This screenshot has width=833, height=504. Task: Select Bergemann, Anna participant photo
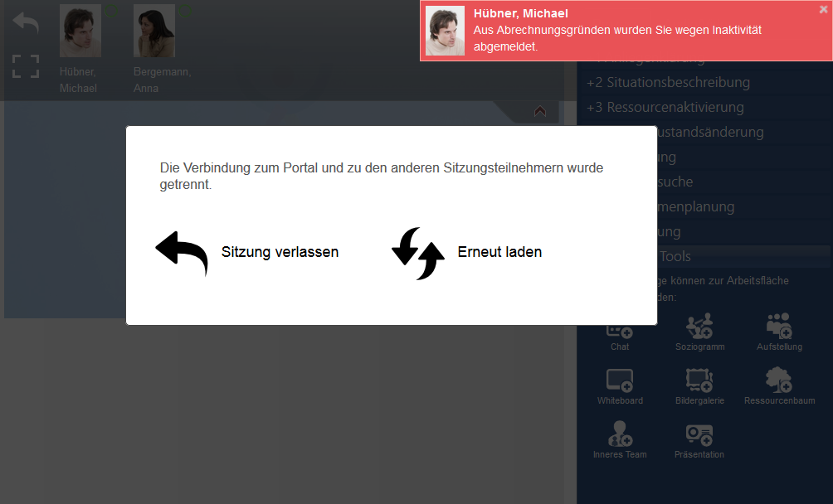point(154,31)
